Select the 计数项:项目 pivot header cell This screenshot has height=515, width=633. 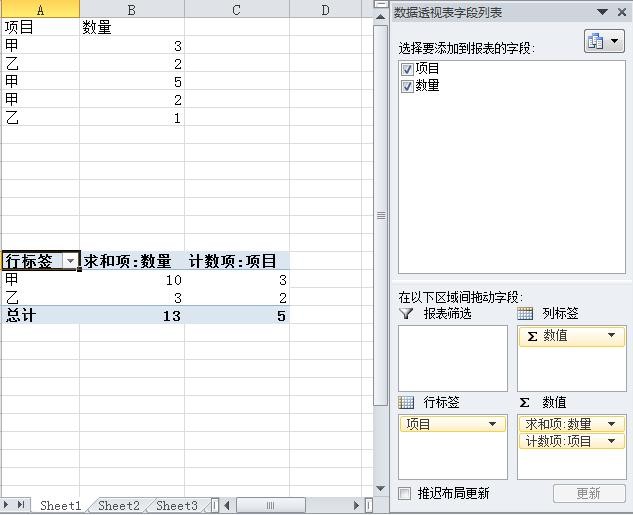[237, 261]
